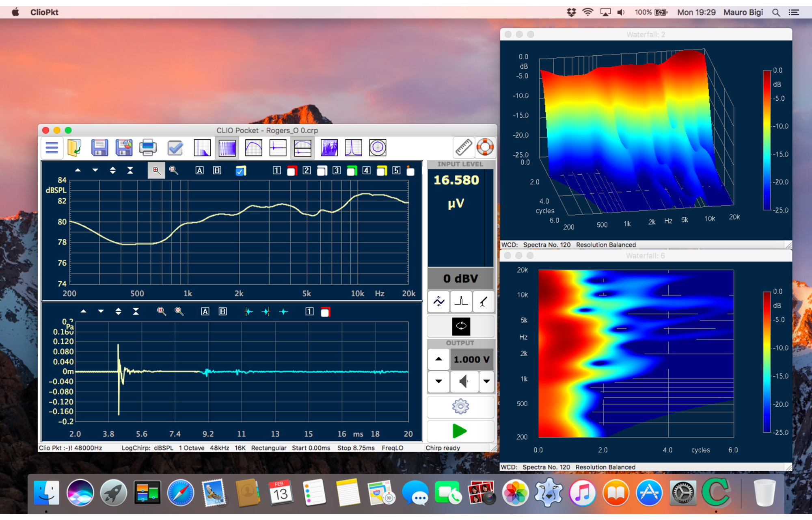Click the printer icon in toolbar

pos(148,148)
